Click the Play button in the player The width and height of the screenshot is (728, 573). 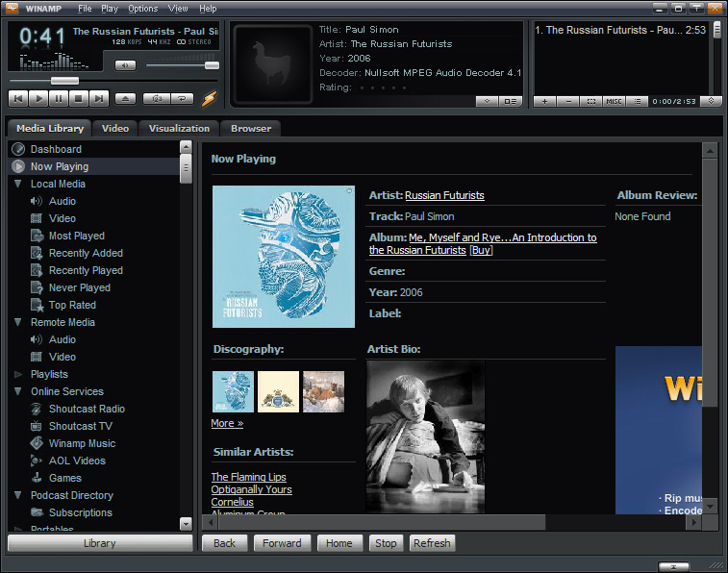coord(38,98)
